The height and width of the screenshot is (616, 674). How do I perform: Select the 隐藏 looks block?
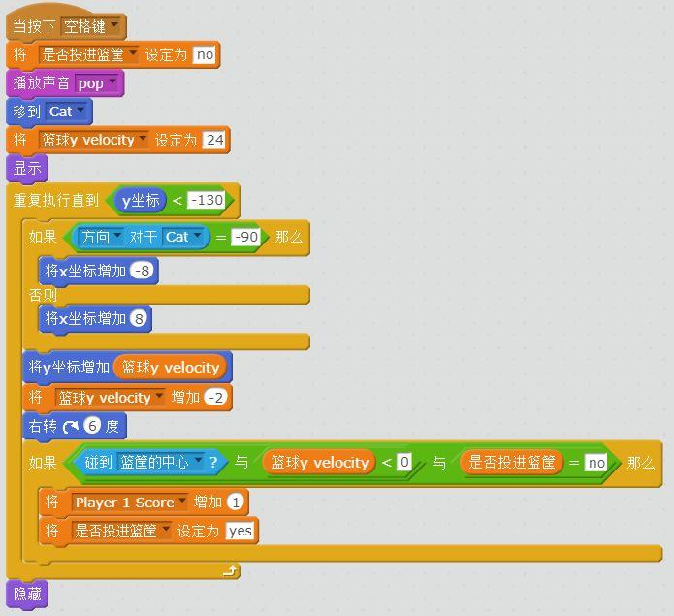[x=26, y=595]
